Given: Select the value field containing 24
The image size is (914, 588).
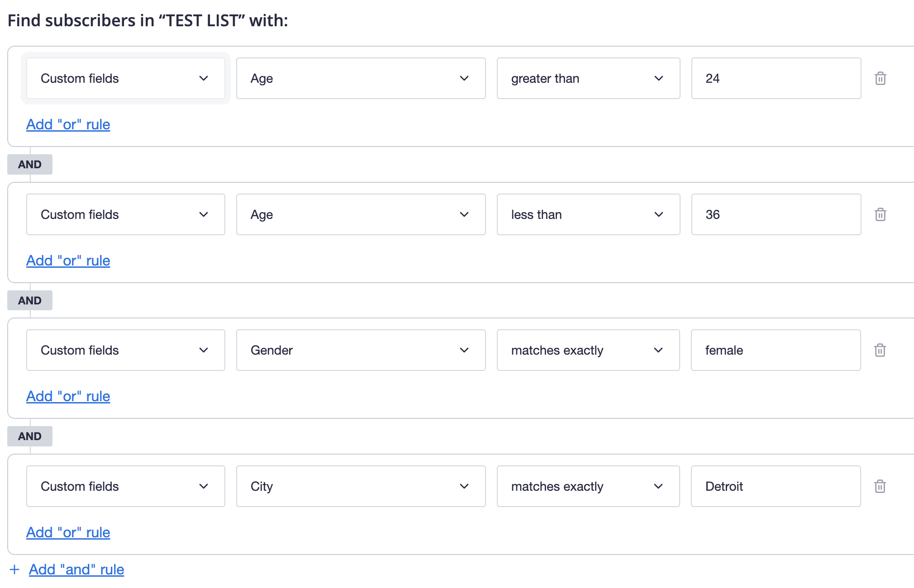Looking at the screenshot, I should point(776,78).
